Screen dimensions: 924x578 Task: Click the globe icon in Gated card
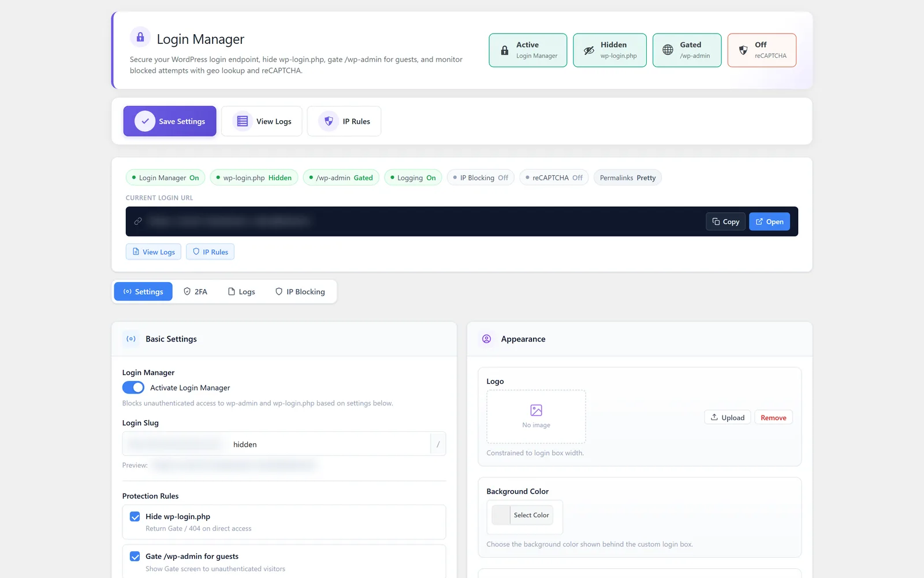[668, 50]
